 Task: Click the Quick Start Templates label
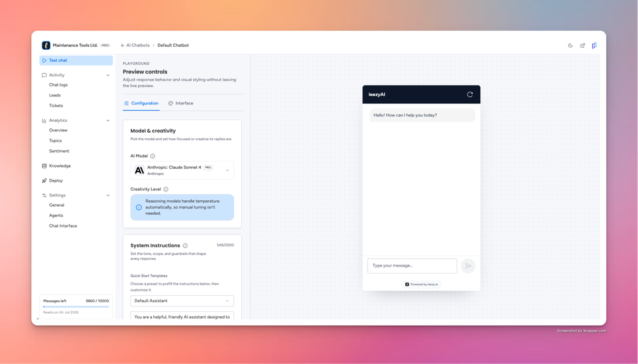click(149, 276)
